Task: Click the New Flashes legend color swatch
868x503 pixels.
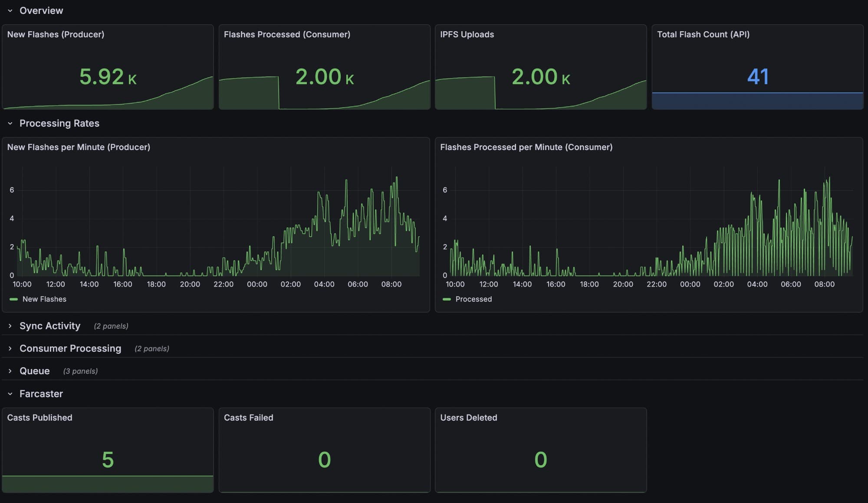Action: (14, 299)
